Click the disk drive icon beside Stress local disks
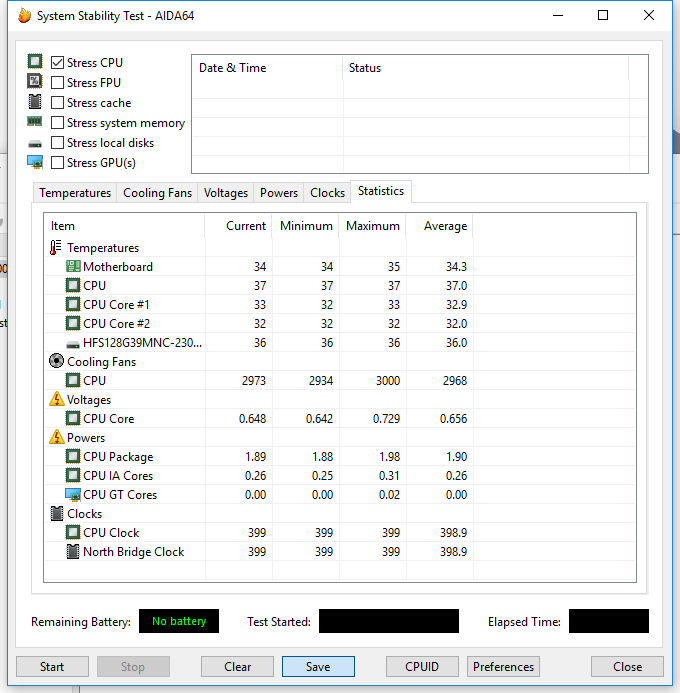This screenshot has height=693, width=680. [35, 144]
